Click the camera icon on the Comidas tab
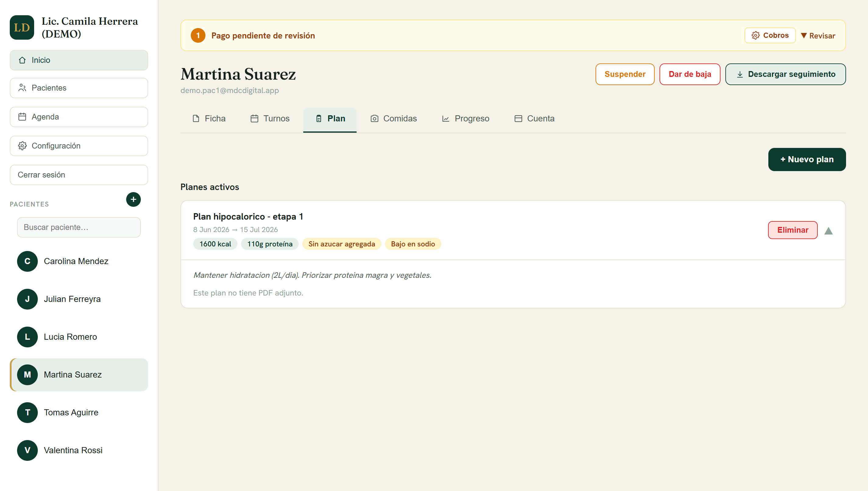This screenshot has height=491, width=868. tap(374, 118)
